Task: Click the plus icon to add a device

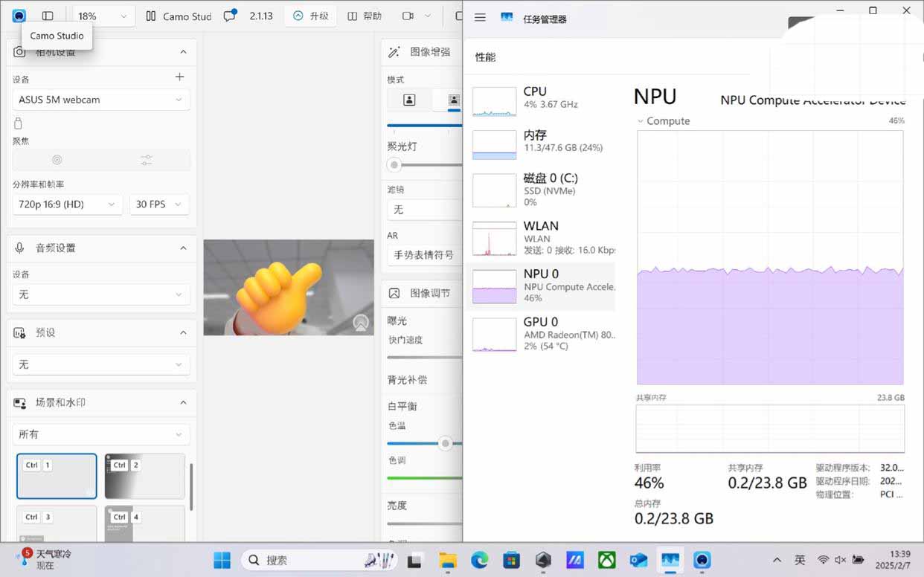Action: pyautogui.click(x=179, y=76)
